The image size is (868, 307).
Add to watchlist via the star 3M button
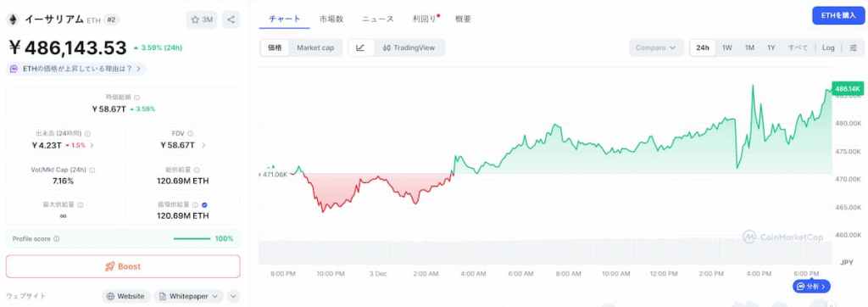coord(202,20)
